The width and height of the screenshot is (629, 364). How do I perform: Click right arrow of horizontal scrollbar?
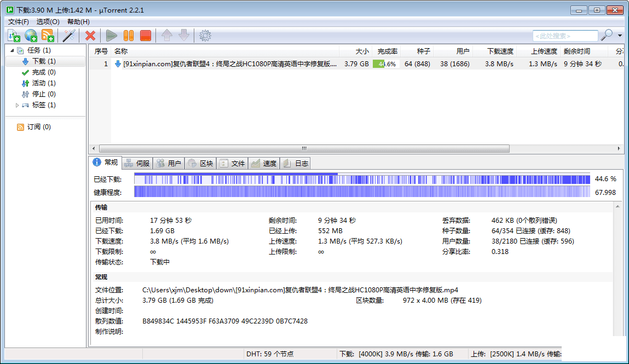[619, 149]
